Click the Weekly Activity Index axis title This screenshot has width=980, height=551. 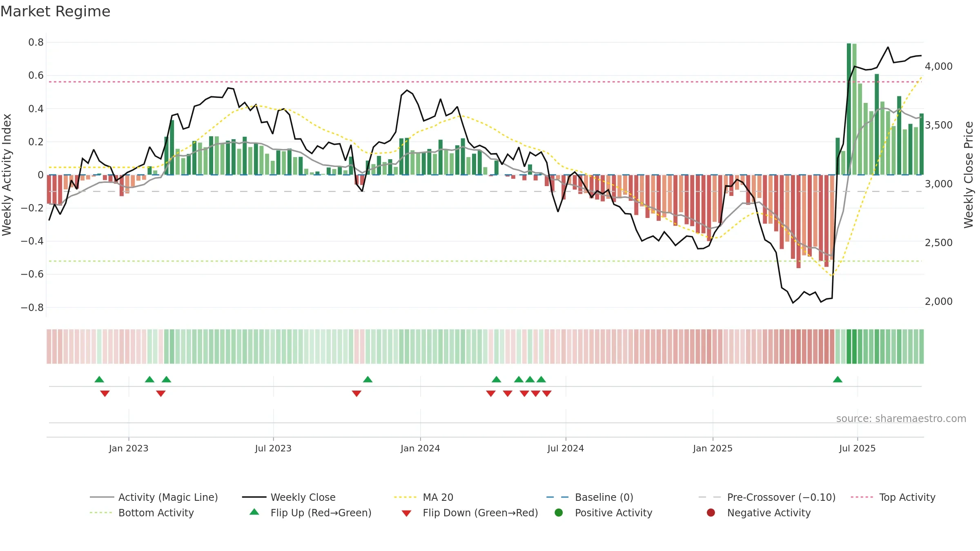point(7,175)
